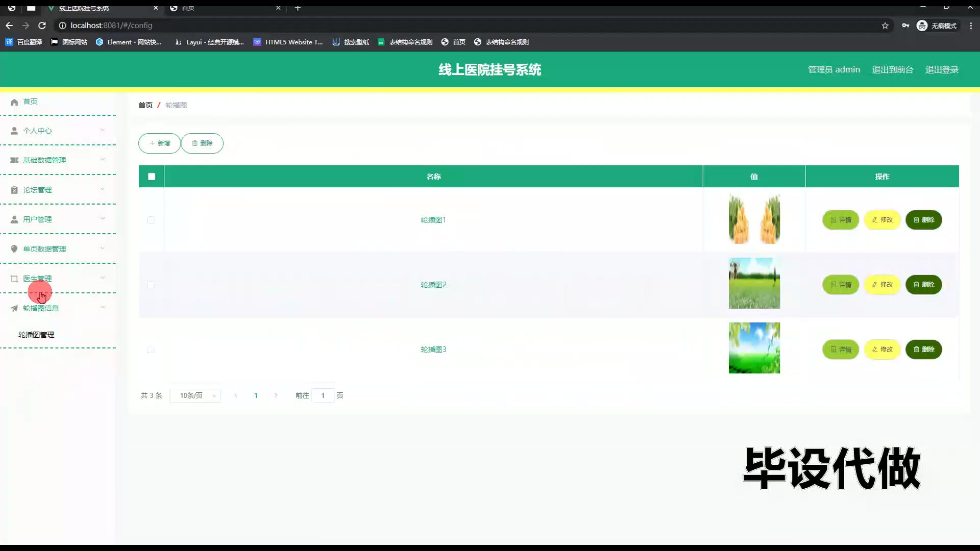Expand the 医生管理 menu chevron
This screenshot has height=551, width=980.
[103, 278]
